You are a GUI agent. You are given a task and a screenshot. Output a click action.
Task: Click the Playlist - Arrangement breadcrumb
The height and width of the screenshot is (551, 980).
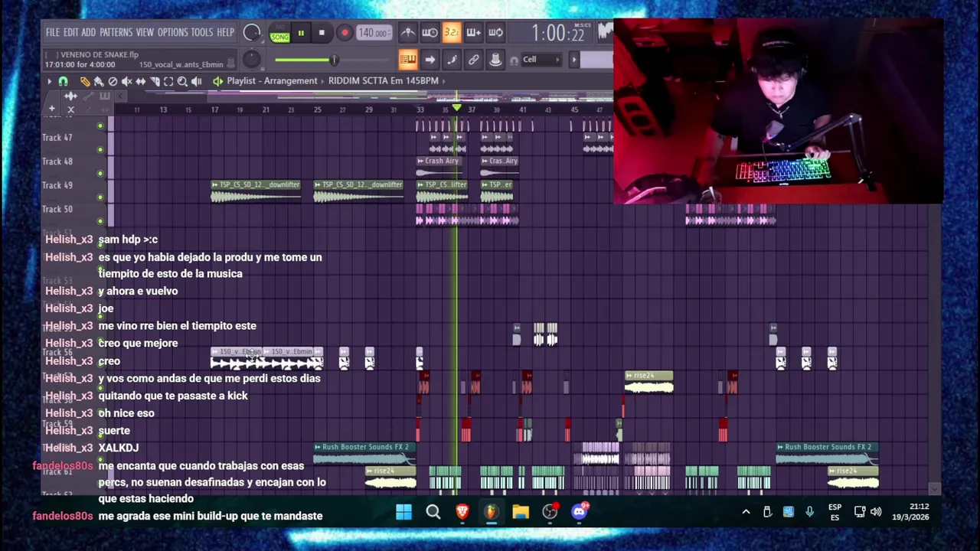pyautogui.click(x=272, y=80)
